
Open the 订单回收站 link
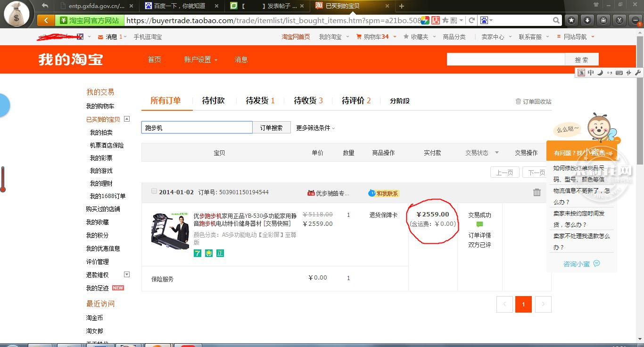[x=533, y=101]
